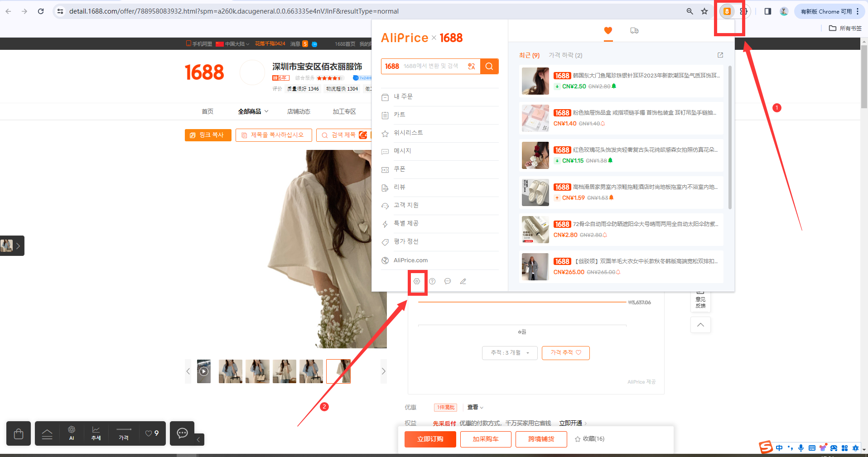Toggle price alert bell for CN¥265.00 coat
Screen dimensions: 868x457
(x=618, y=272)
